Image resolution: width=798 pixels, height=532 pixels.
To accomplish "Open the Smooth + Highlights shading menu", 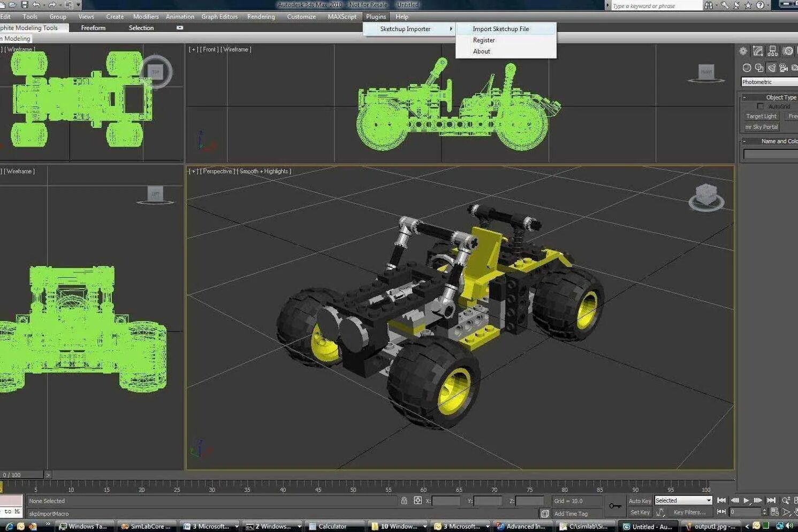I will point(265,171).
